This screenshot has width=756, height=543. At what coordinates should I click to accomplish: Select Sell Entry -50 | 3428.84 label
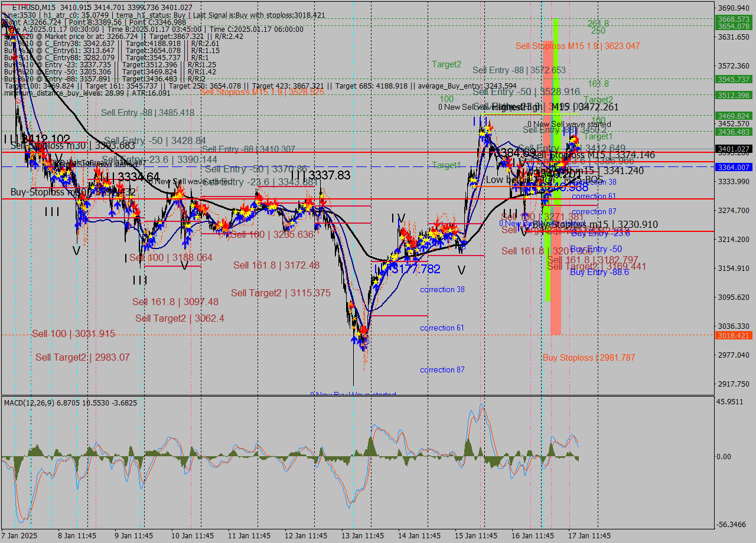(155, 140)
